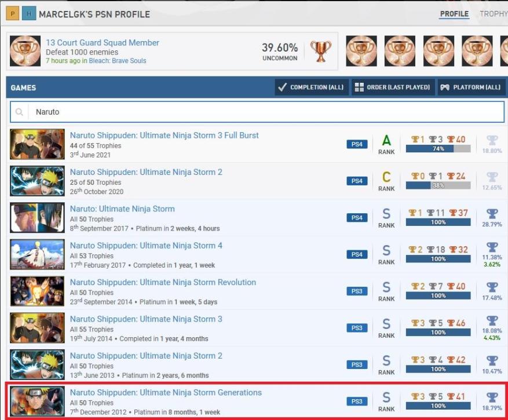Click the orange P badge icon
Screen dimensions: 508x420
(13, 13)
